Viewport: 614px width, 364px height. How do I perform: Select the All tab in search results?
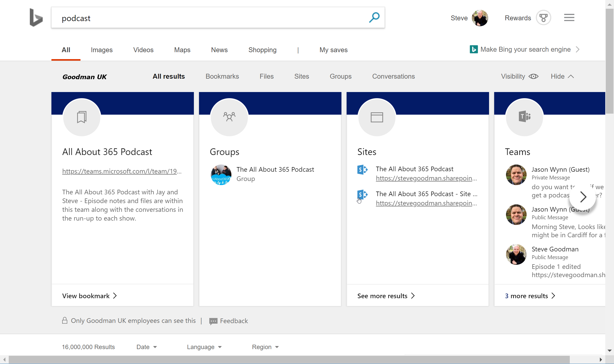coord(65,50)
